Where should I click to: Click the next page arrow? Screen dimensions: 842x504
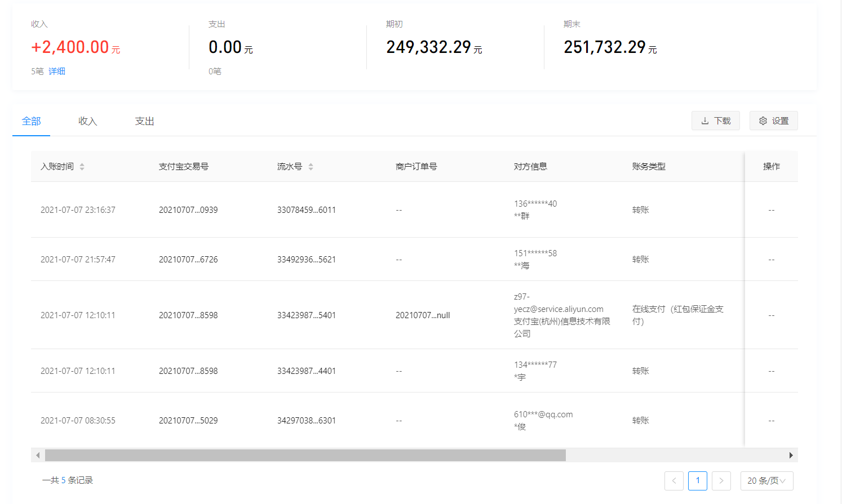(x=721, y=480)
